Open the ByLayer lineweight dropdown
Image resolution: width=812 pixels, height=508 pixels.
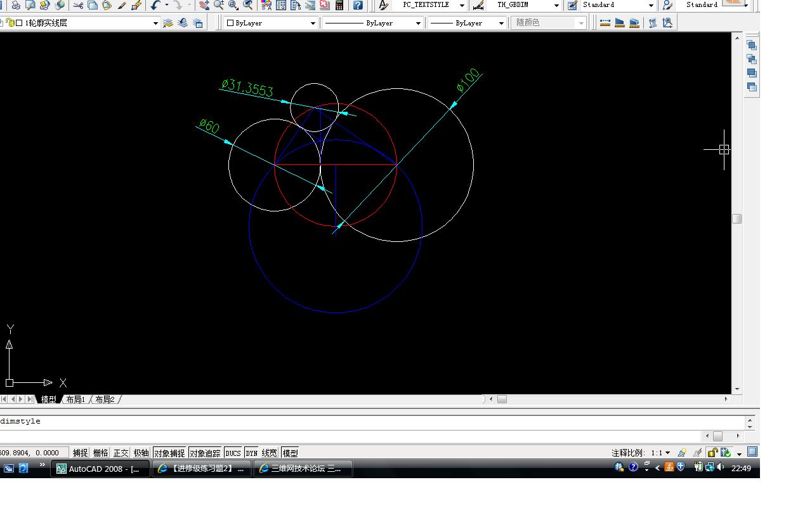[x=501, y=23]
